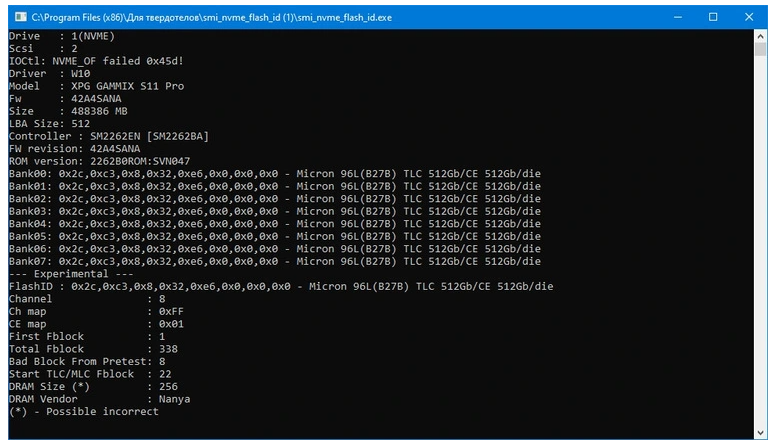Click 'Start TLC/MLC Fblock : 22' line
This screenshot has height=445, width=770.
pos(90,374)
